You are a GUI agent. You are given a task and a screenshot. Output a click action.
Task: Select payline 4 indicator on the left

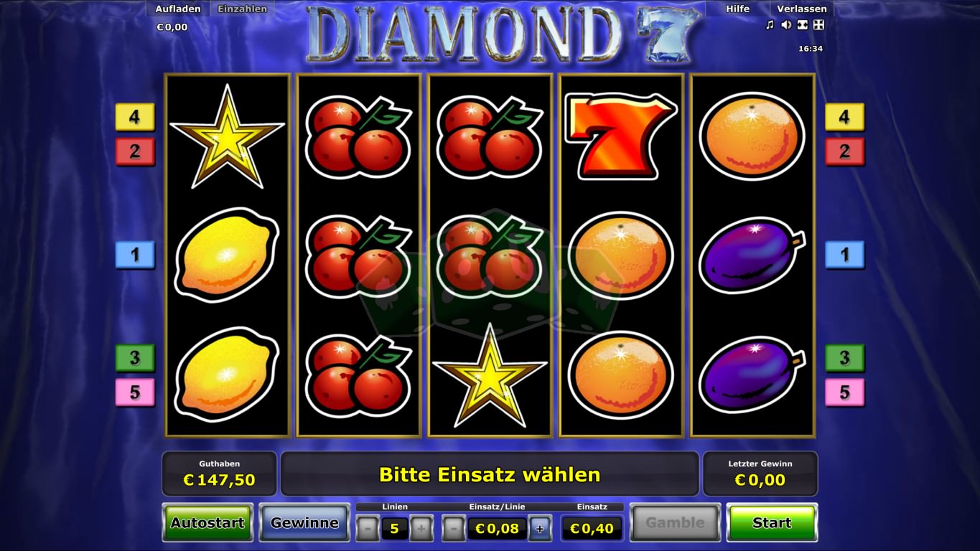pos(135,116)
